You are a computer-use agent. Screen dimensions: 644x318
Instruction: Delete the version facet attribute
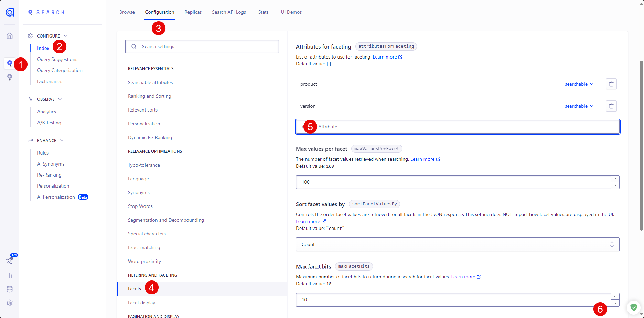(611, 106)
